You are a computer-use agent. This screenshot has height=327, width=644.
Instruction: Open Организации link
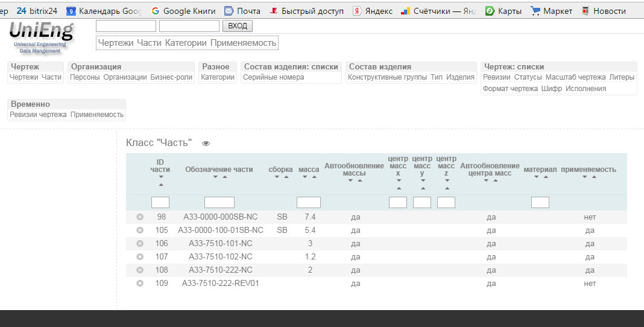tap(125, 77)
